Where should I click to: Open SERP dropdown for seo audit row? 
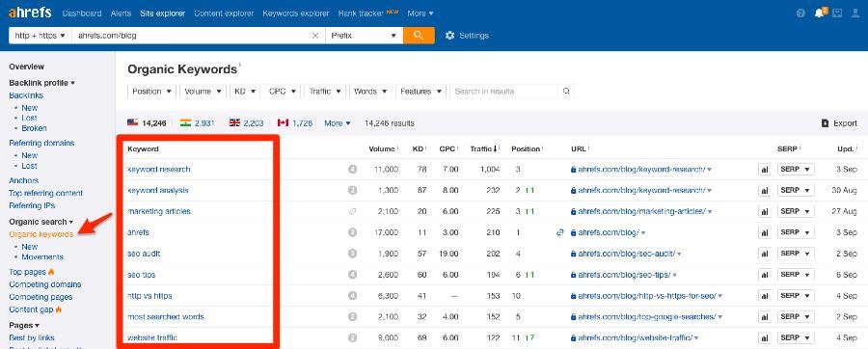796,254
